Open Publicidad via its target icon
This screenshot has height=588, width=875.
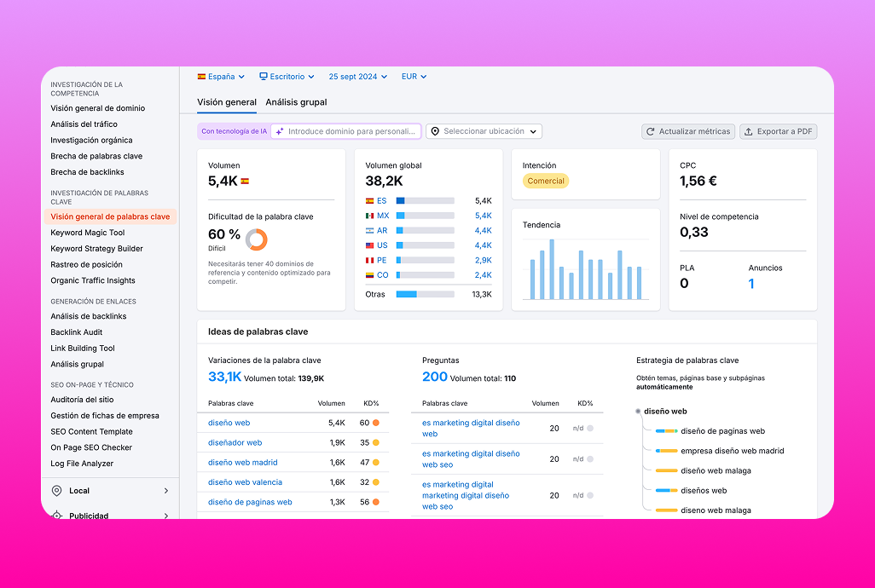(59, 515)
